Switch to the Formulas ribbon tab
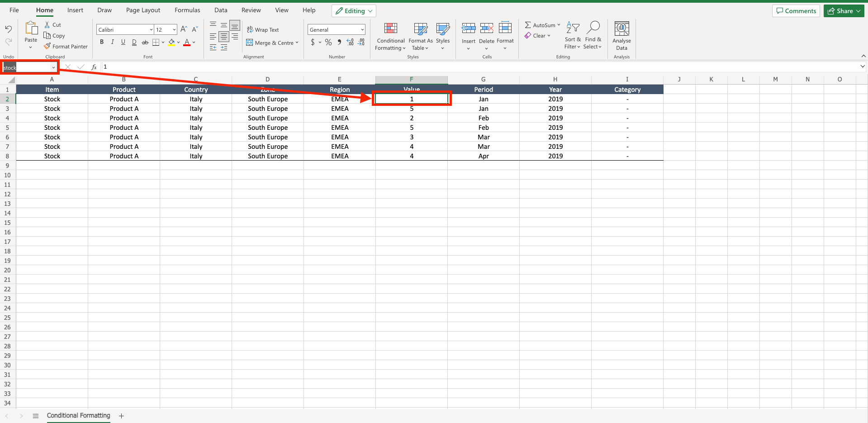This screenshot has height=423, width=868. pos(187,10)
